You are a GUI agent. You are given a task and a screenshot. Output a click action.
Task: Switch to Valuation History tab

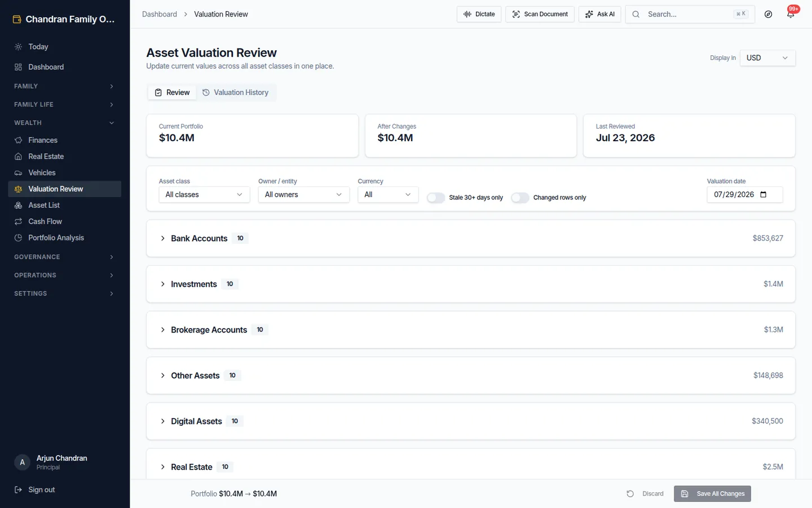pyautogui.click(x=236, y=93)
